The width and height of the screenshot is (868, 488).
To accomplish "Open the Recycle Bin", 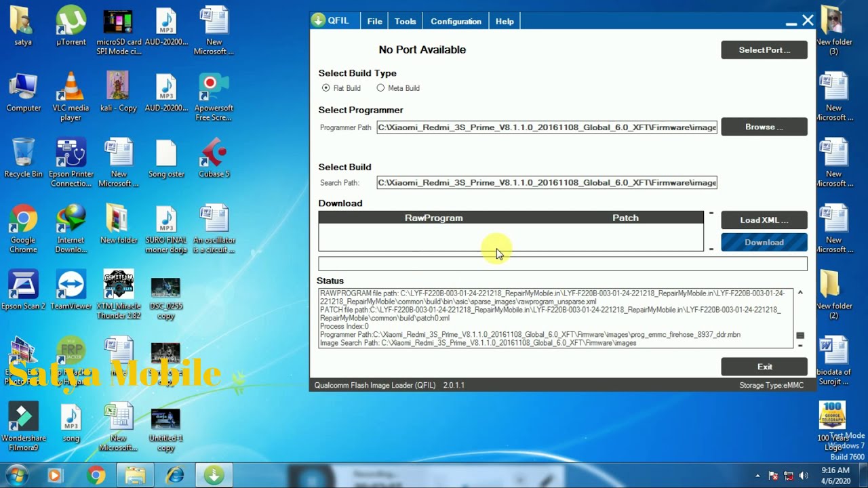I will (23, 158).
